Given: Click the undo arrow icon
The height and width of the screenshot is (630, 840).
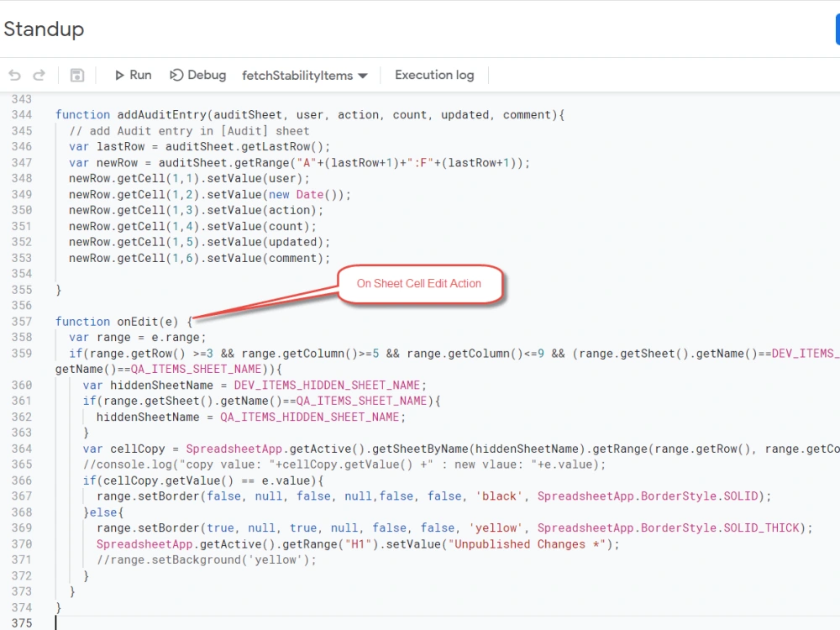Looking at the screenshot, I should pyautogui.click(x=15, y=76).
